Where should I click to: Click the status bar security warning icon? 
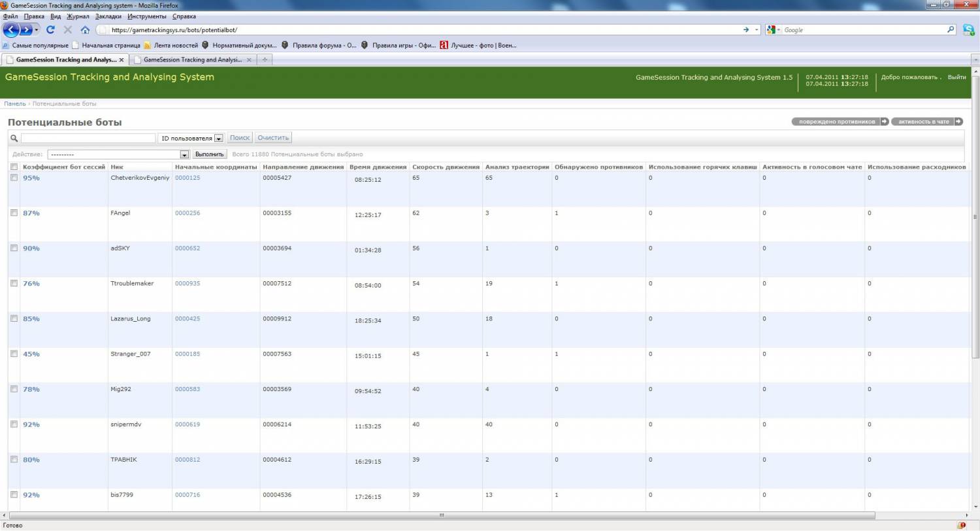962,525
